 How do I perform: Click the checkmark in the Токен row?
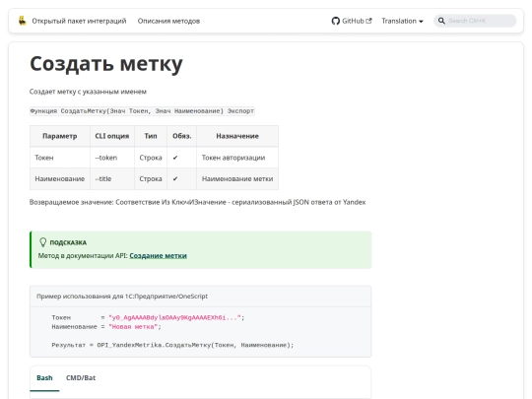pos(175,158)
